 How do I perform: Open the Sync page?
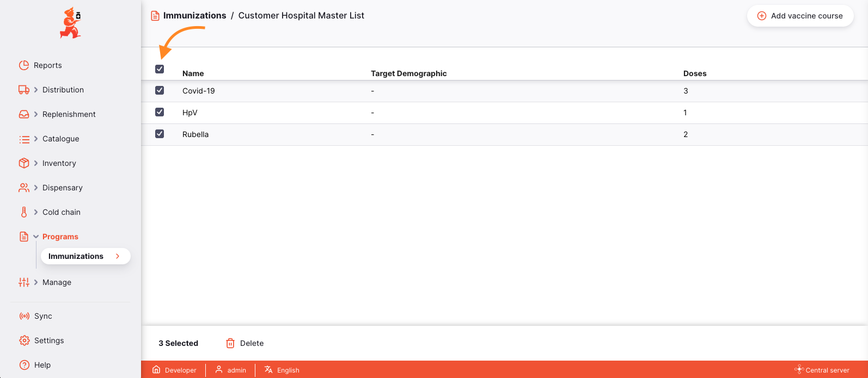click(x=43, y=316)
